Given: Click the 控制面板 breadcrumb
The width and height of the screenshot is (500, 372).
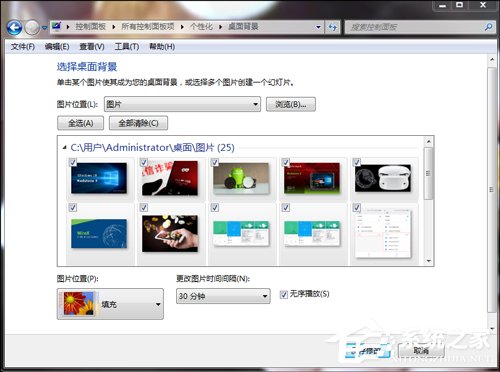Looking at the screenshot, I should (x=90, y=27).
